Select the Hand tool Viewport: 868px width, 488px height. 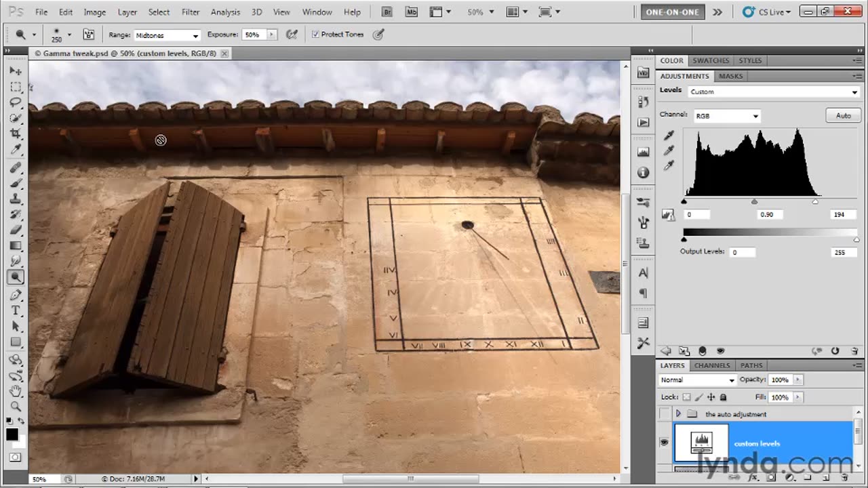[16, 391]
